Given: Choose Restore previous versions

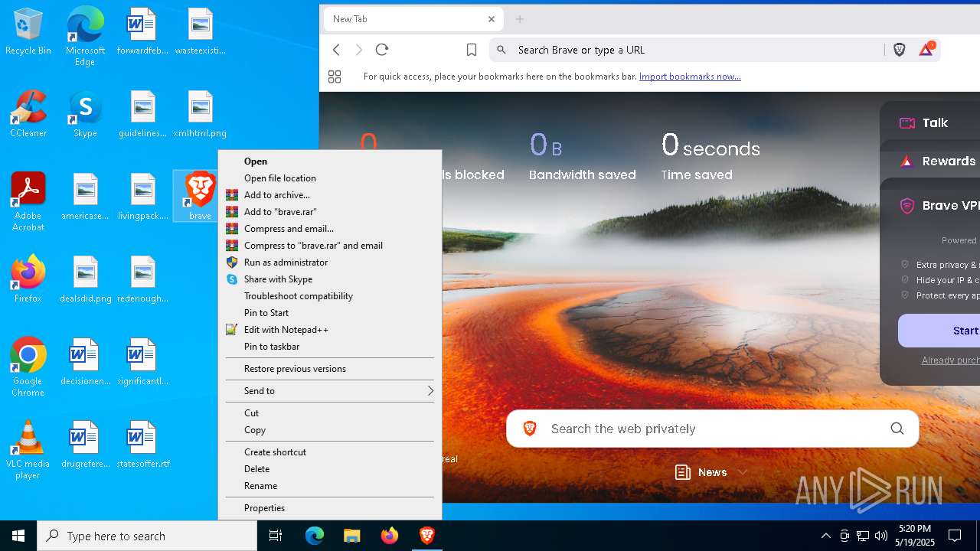Looking at the screenshot, I should click(x=330, y=369).
